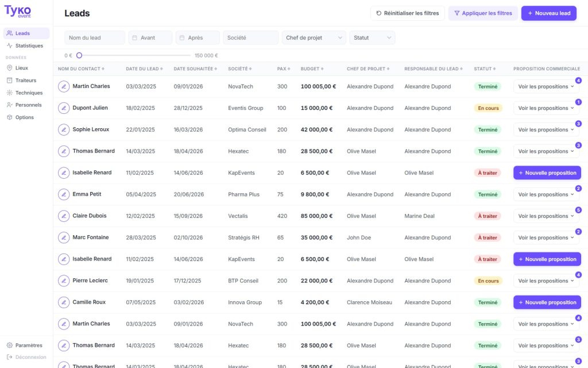Image resolution: width=588 pixels, height=368 pixels.
Task: Click the calendar icon in Après field
Action: [182, 37]
